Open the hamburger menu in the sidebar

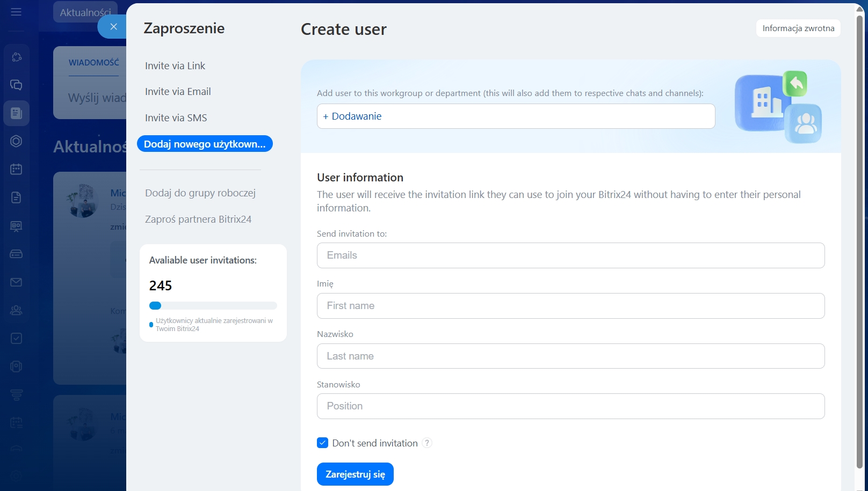point(16,12)
